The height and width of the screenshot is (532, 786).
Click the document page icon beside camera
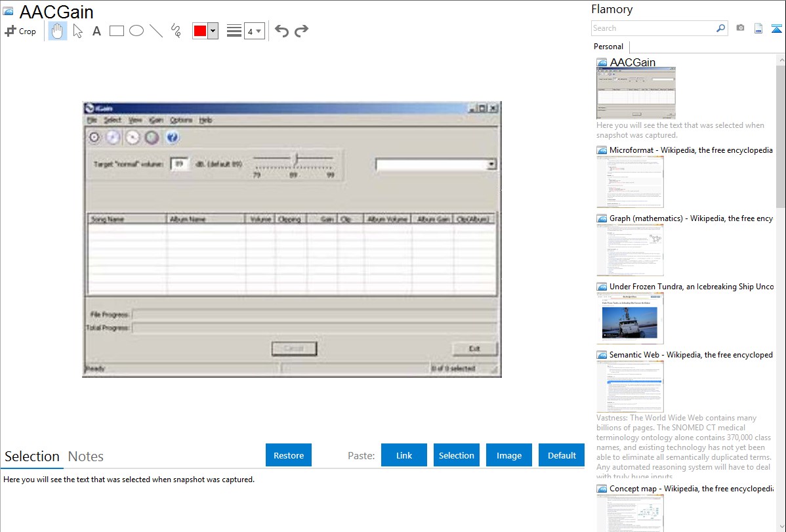pyautogui.click(x=758, y=28)
